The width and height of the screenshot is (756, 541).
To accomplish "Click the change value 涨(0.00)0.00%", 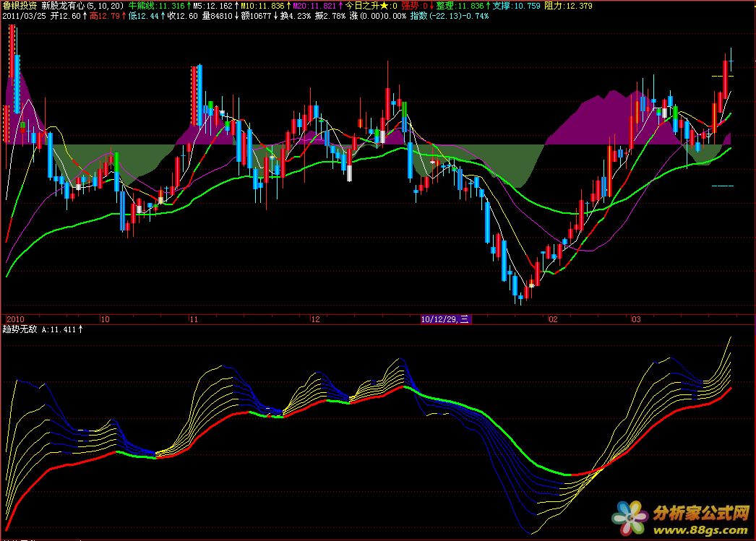I will [378, 16].
